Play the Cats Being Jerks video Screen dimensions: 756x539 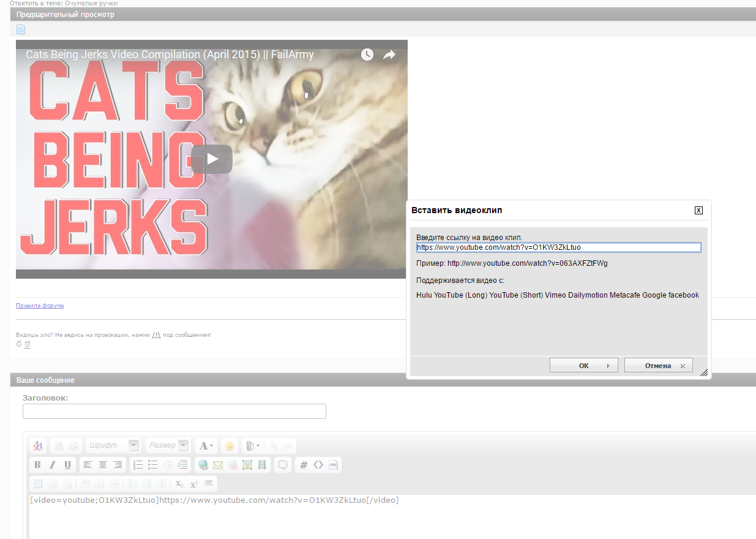pos(212,159)
